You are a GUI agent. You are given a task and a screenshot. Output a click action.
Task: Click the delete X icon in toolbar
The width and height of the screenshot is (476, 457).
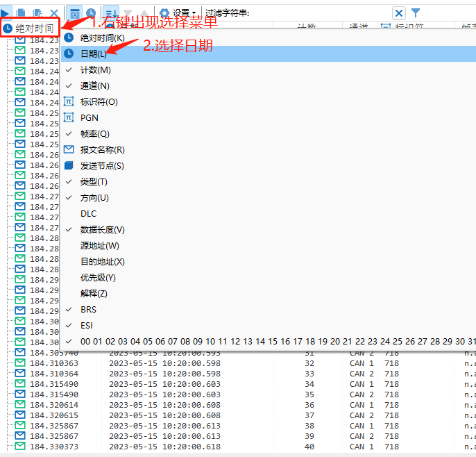coord(54,13)
